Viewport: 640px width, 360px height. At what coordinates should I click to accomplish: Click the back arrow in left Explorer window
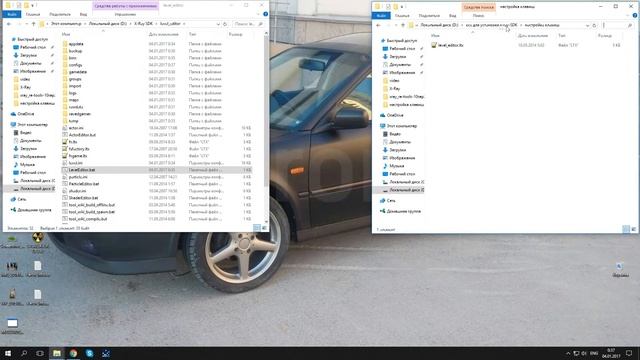9,24
